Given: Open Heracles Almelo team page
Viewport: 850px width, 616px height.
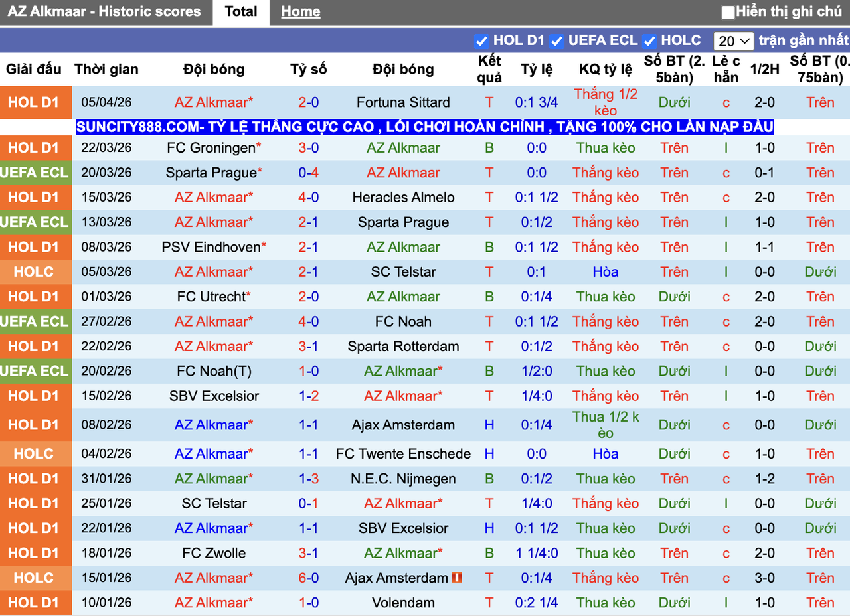Looking at the screenshot, I should point(403,197).
